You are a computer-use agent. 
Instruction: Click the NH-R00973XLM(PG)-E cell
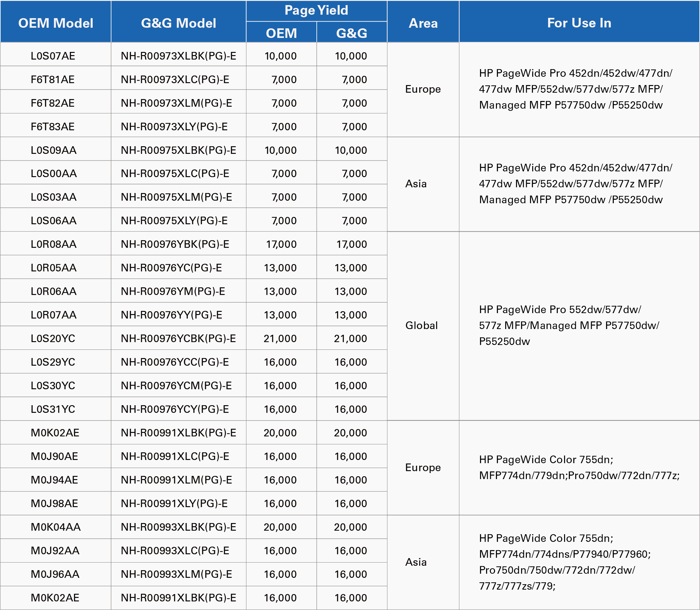tap(179, 101)
